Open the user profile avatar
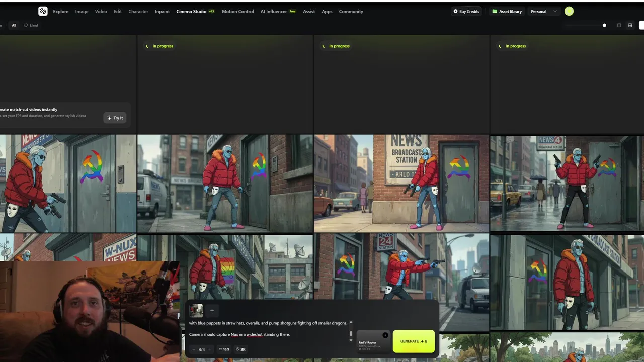The height and width of the screenshot is (362, 644). point(569,11)
